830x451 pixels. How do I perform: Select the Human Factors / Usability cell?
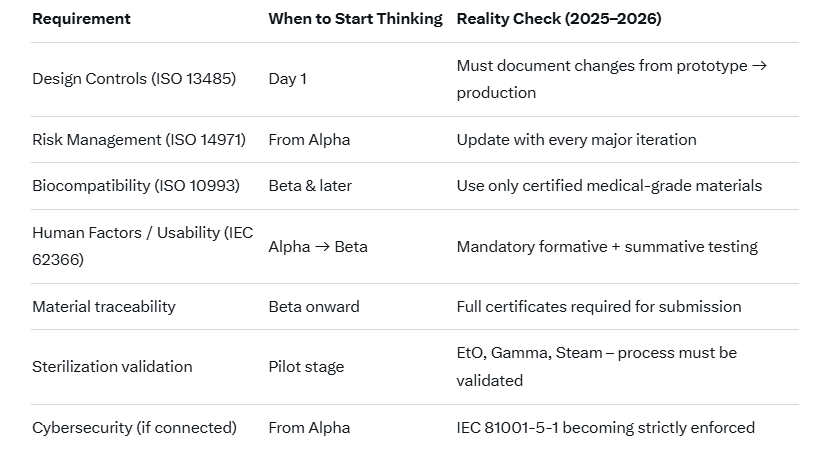[x=143, y=246]
